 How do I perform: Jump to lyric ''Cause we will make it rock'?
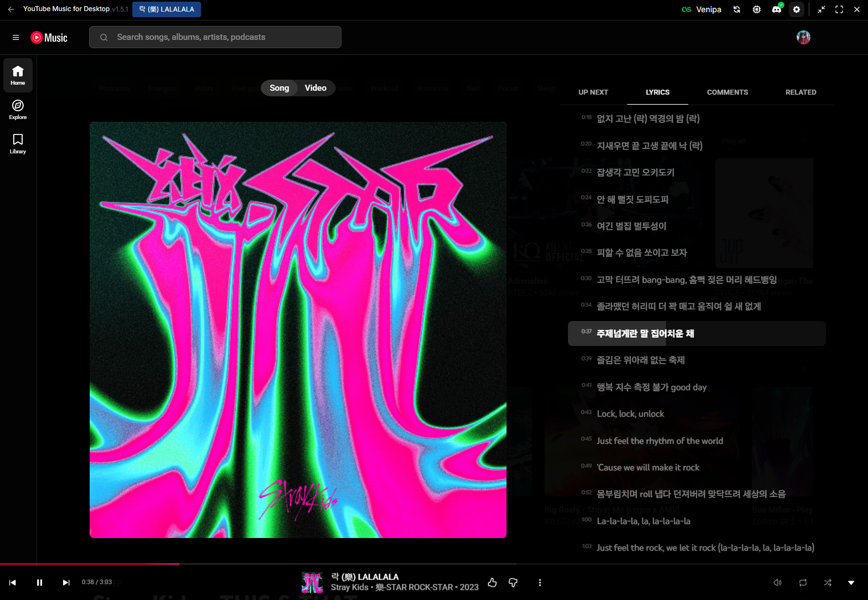click(697, 467)
